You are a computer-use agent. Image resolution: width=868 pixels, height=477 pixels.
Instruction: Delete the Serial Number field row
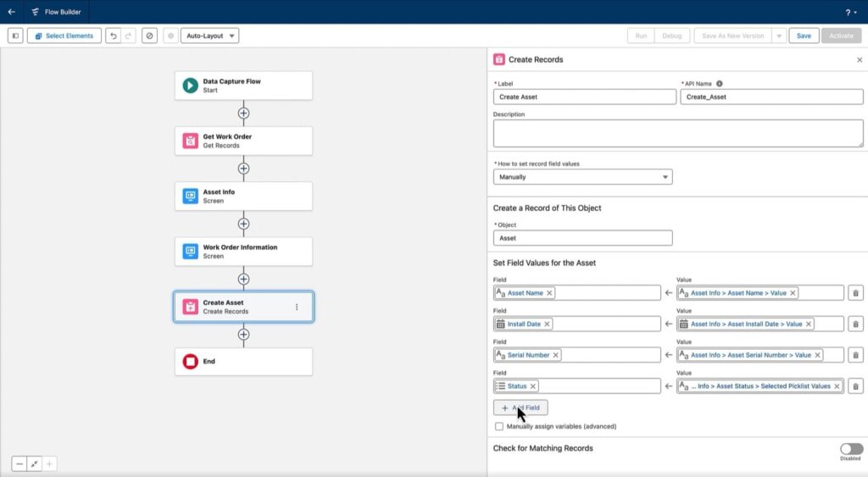point(855,355)
